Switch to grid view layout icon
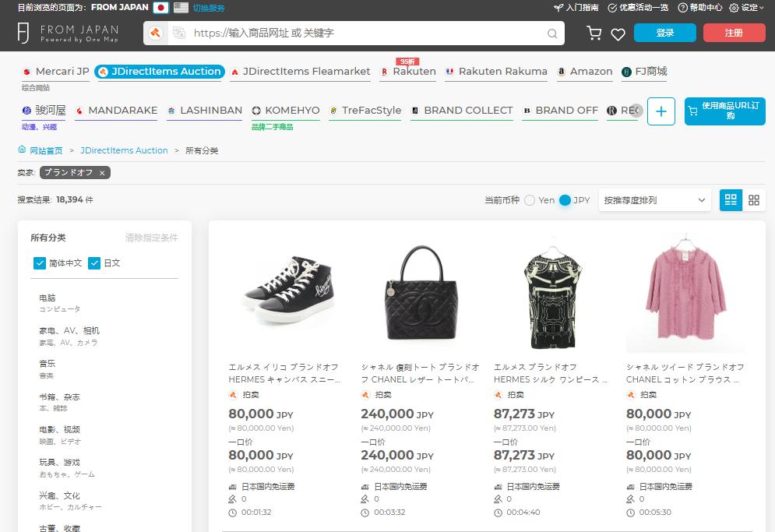The image size is (775, 532). [x=753, y=200]
